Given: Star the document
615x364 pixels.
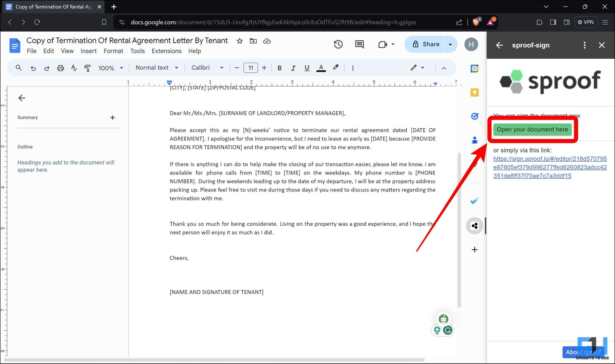Looking at the screenshot, I should coord(239,41).
